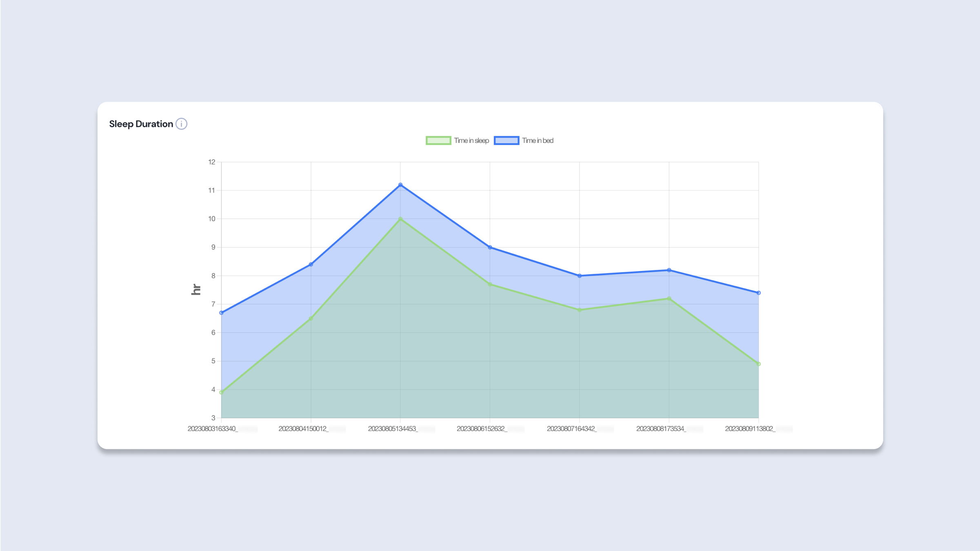Toggle the Time in bed legend swatch
The image size is (980, 551).
point(507,140)
